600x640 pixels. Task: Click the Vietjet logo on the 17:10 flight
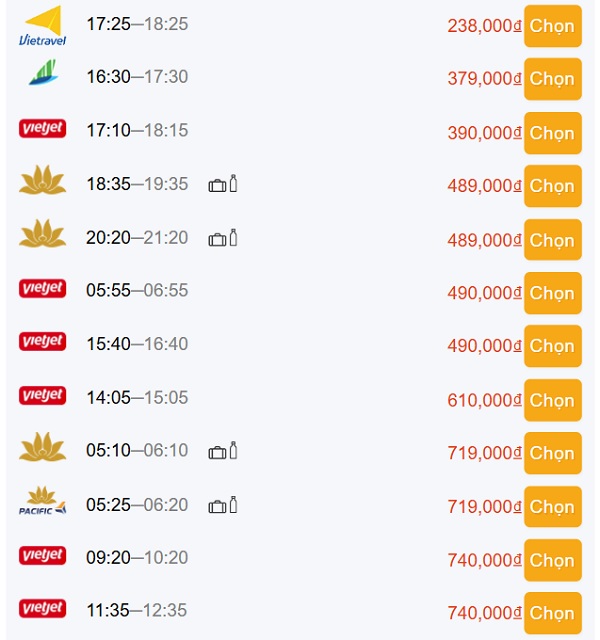[x=42, y=129]
